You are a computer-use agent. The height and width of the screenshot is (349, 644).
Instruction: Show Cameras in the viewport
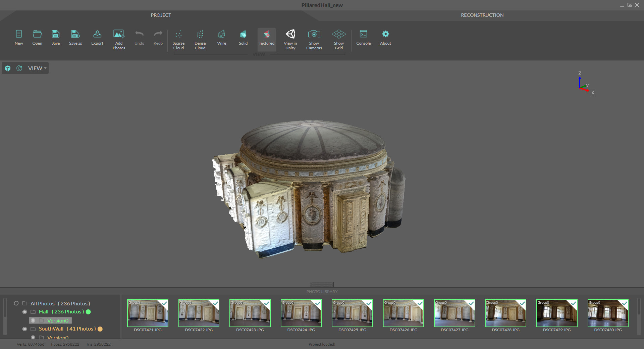pyautogui.click(x=314, y=39)
